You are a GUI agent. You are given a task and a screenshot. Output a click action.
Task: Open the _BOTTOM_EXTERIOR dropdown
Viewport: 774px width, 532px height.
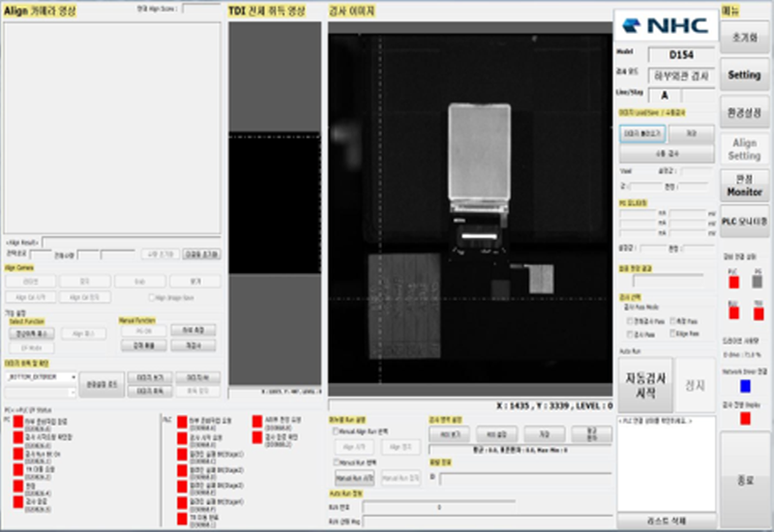pyautogui.click(x=41, y=376)
